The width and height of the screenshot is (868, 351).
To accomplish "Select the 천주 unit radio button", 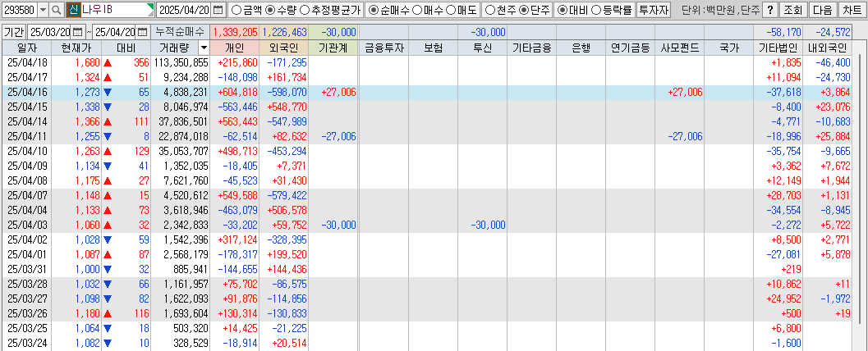I will pyautogui.click(x=490, y=9).
